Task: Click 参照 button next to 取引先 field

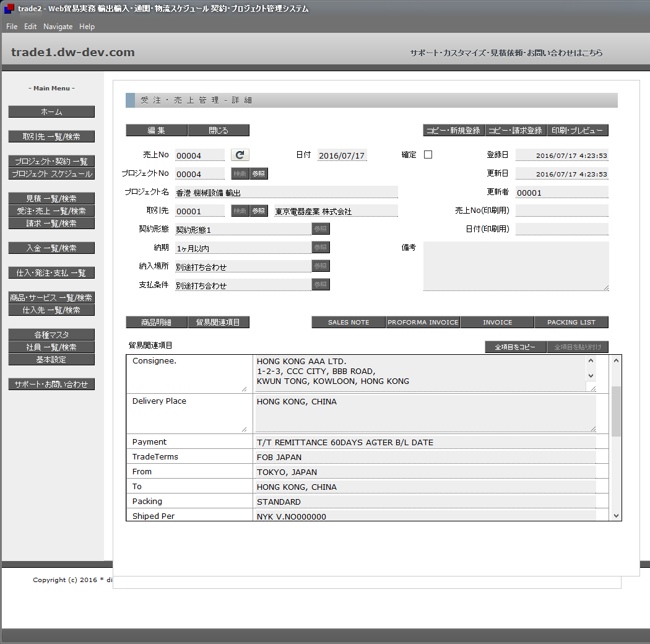Action: coord(259,211)
